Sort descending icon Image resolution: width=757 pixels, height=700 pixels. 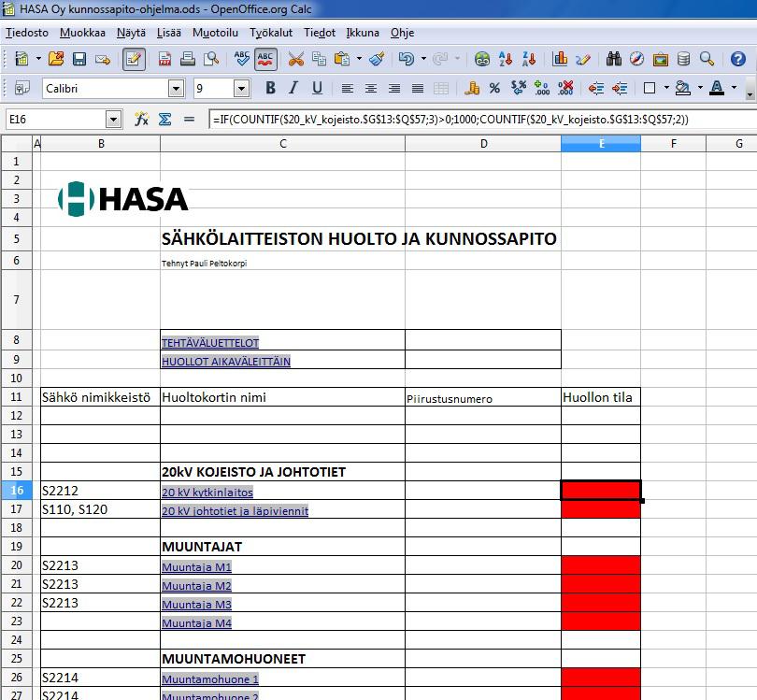coord(529,59)
